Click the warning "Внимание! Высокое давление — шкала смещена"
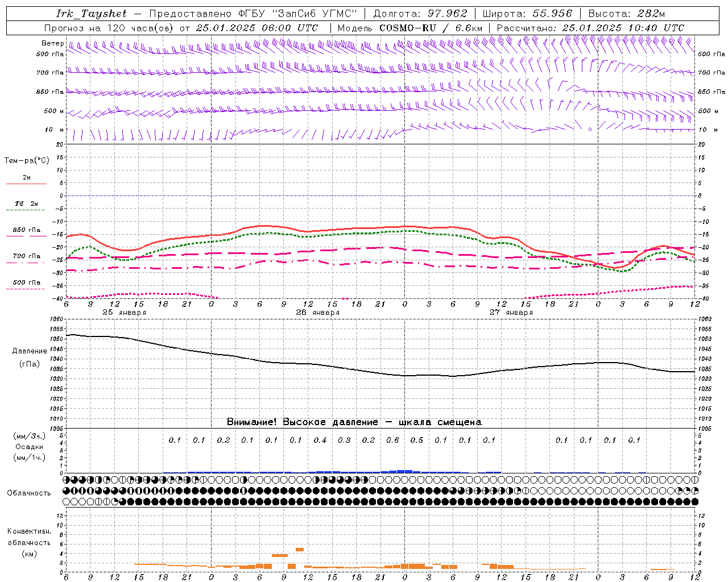This screenshot has height=582, width=728. tap(354, 422)
